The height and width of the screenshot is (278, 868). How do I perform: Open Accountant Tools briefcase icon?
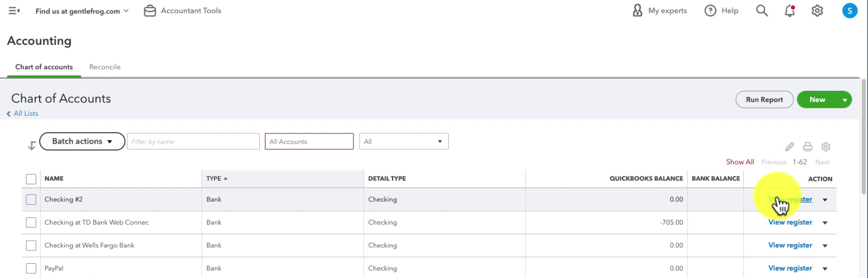150,11
